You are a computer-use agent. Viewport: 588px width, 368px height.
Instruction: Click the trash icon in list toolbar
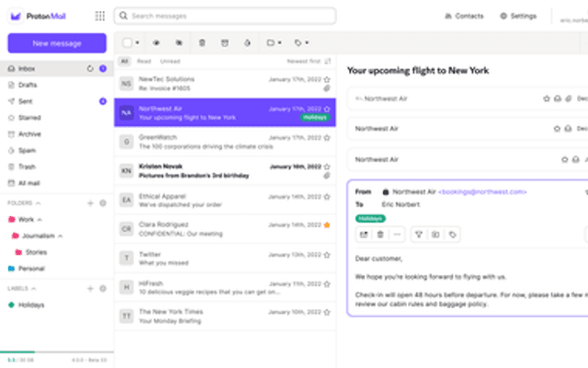click(202, 43)
